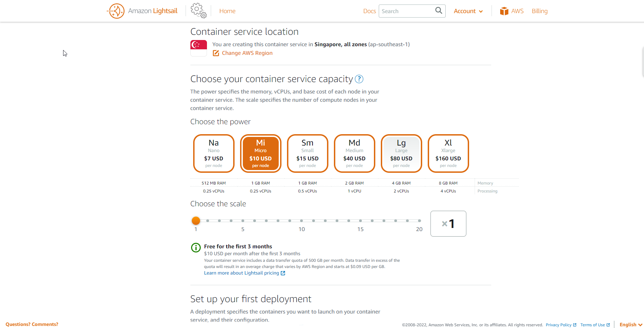Open the settings gears icon

pos(199,11)
